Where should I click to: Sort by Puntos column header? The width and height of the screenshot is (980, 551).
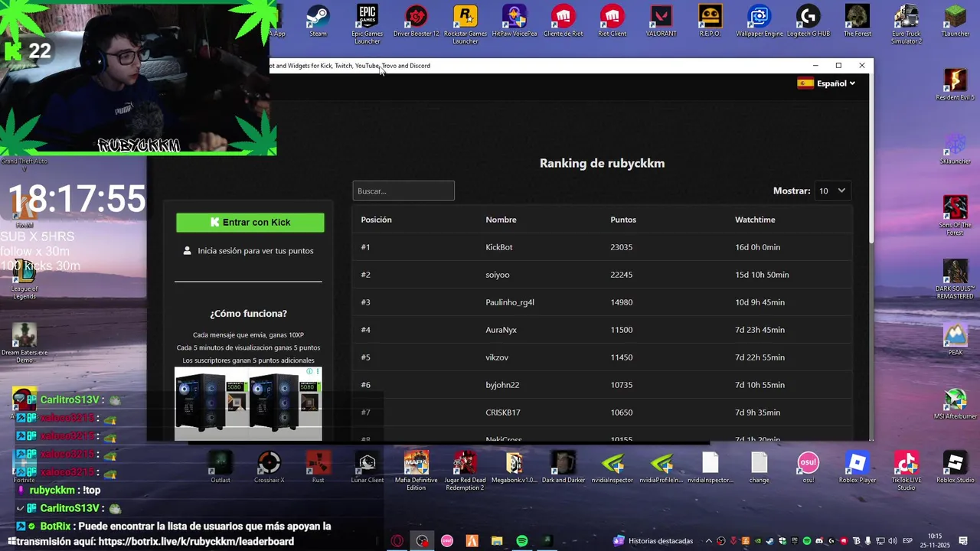click(623, 220)
